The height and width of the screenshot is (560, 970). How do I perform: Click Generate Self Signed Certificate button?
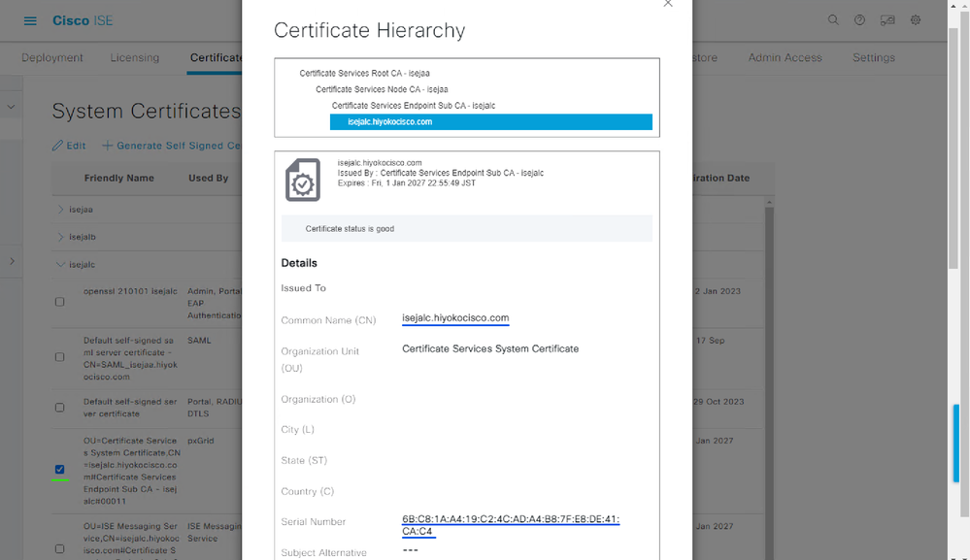pos(172,146)
